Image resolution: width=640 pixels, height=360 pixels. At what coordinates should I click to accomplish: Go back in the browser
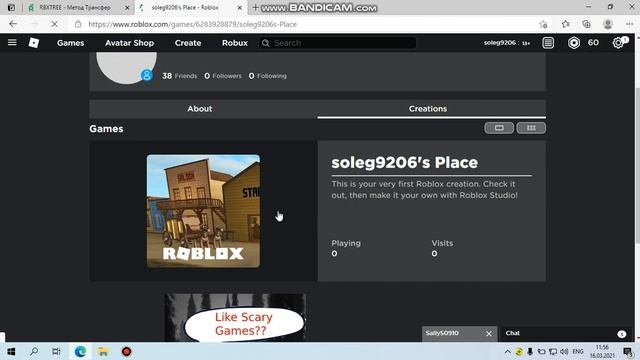13,24
